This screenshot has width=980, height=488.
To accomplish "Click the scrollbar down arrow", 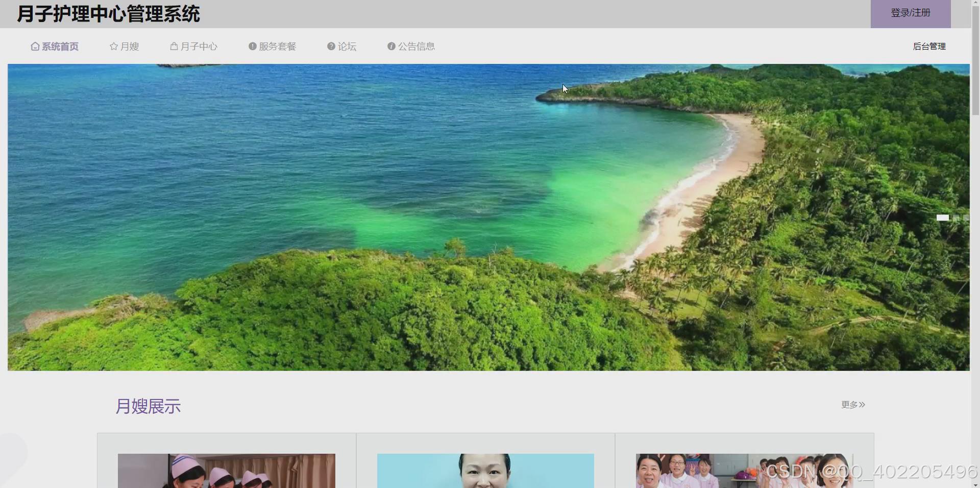I will (x=975, y=484).
